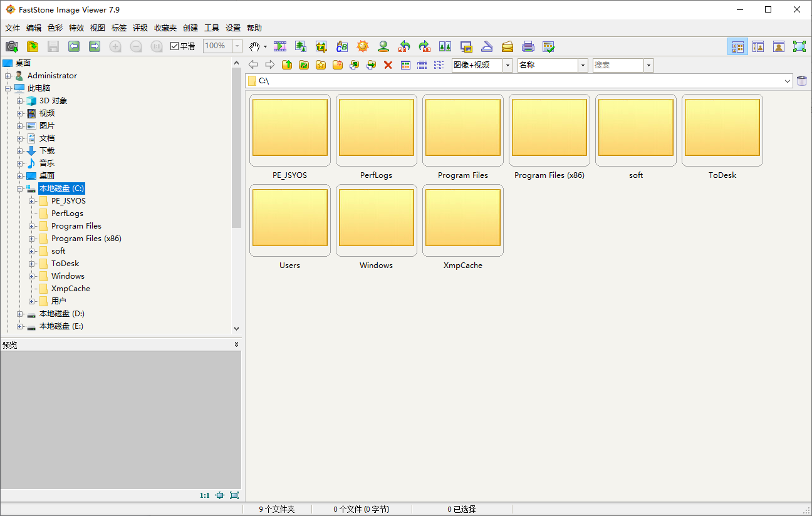Open the 文件 menu
The width and height of the screenshot is (812, 516).
[x=13, y=28]
